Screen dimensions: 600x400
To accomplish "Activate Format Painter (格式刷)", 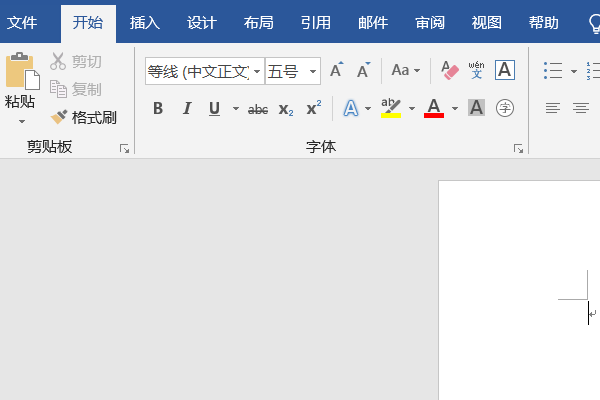I will point(83,118).
